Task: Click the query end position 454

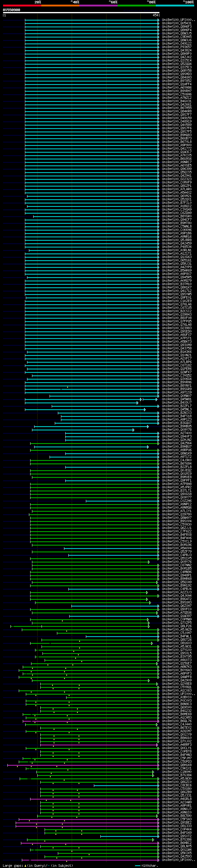Action: [155, 15]
